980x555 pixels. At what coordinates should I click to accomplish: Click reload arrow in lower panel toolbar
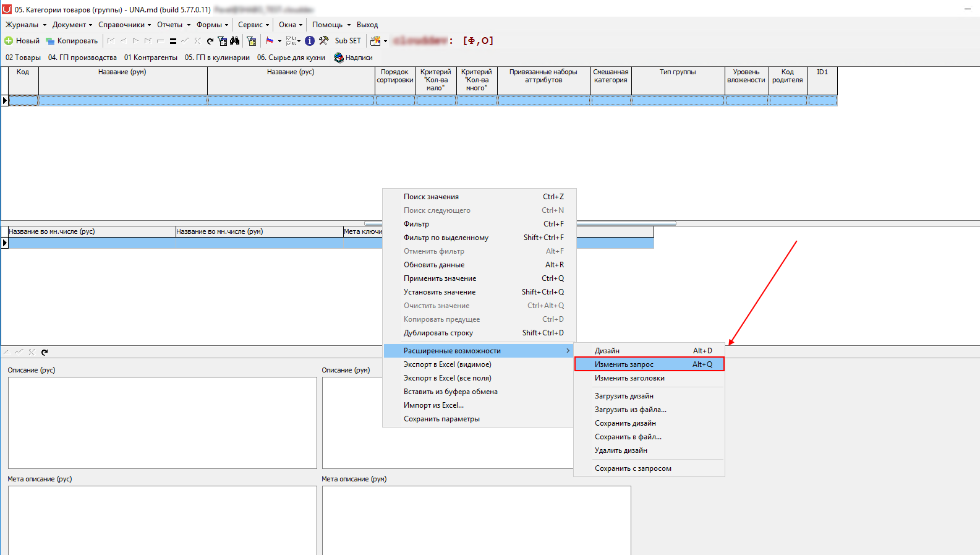[45, 352]
